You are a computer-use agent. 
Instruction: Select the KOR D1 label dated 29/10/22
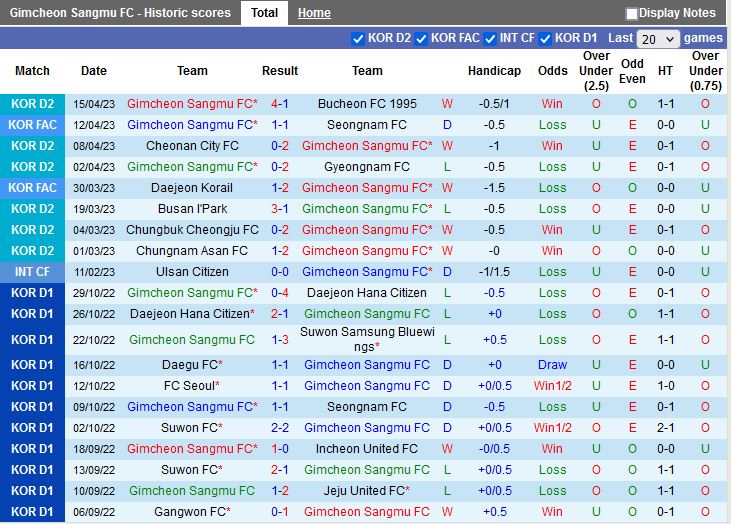33,293
